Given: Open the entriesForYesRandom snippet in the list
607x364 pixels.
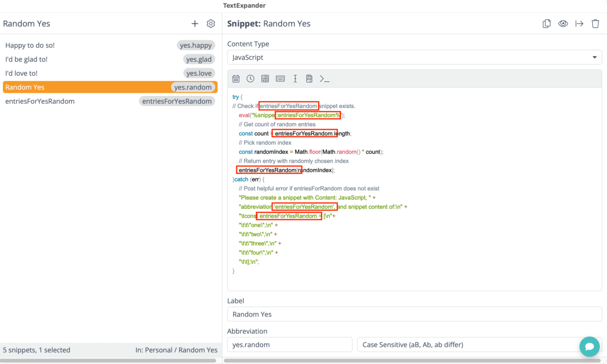Looking at the screenshot, I should (x=110, y=101).
